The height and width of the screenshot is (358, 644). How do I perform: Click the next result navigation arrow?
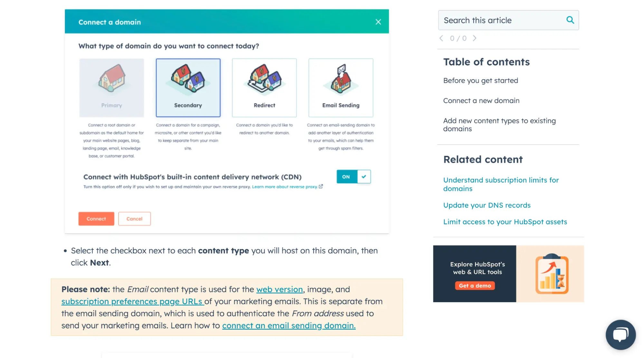(474, 38)
